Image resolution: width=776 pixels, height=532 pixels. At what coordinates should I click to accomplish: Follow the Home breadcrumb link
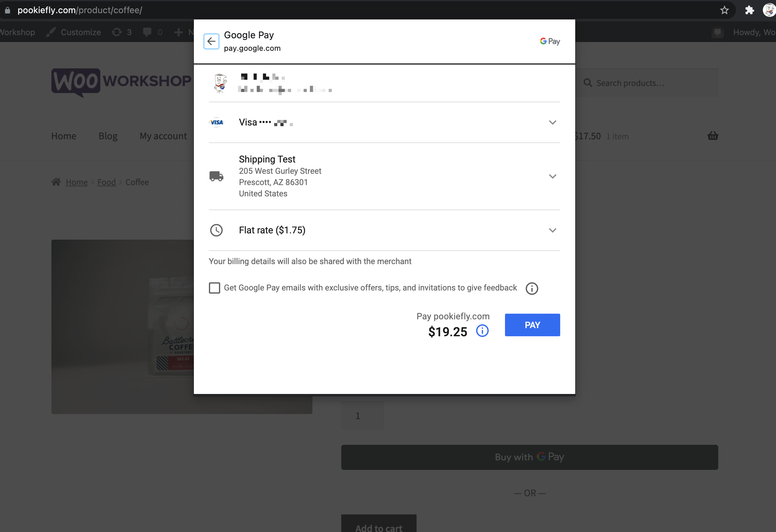click(77, 182)
